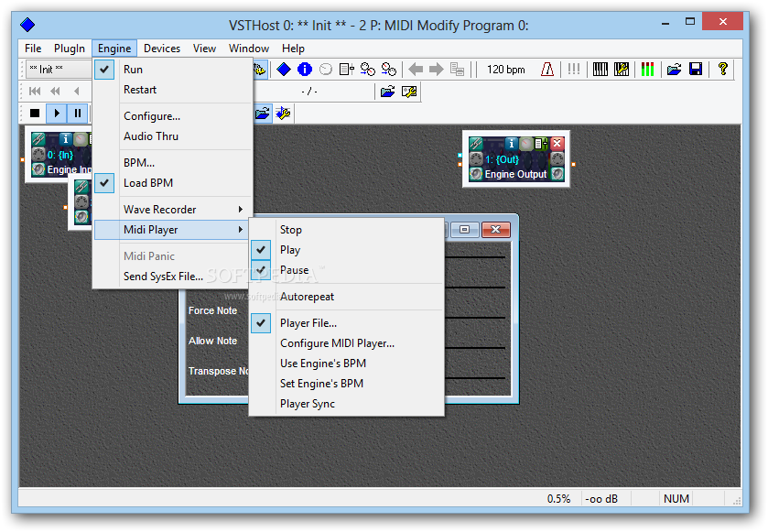Open the piano keyboard bar icon
Image resolution: width=768 pixels, height=532 pixels.
point(600,70)
